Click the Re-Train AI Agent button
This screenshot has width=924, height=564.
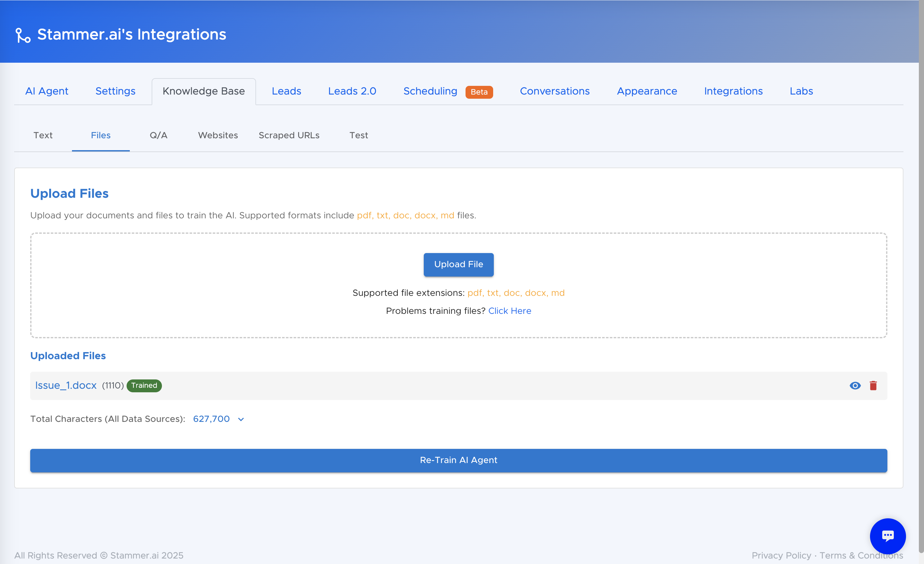click(458, 460)
